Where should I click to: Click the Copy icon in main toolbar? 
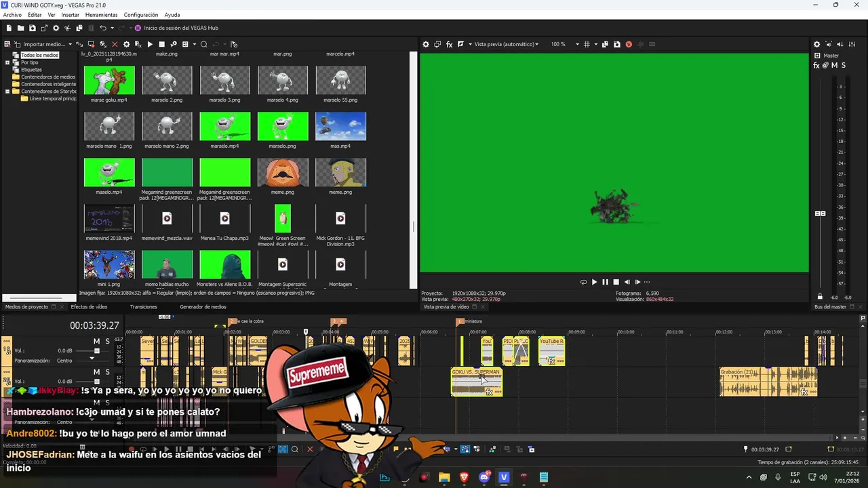79,28
